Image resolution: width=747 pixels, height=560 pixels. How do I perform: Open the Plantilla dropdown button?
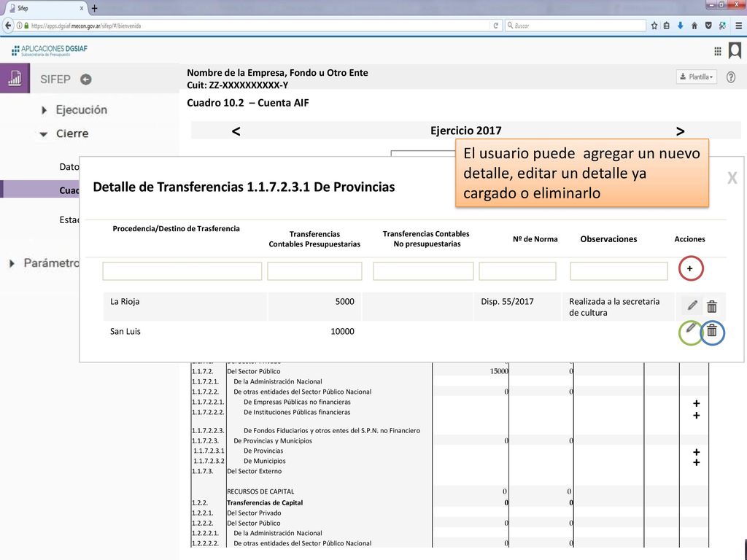click(696, 77)
